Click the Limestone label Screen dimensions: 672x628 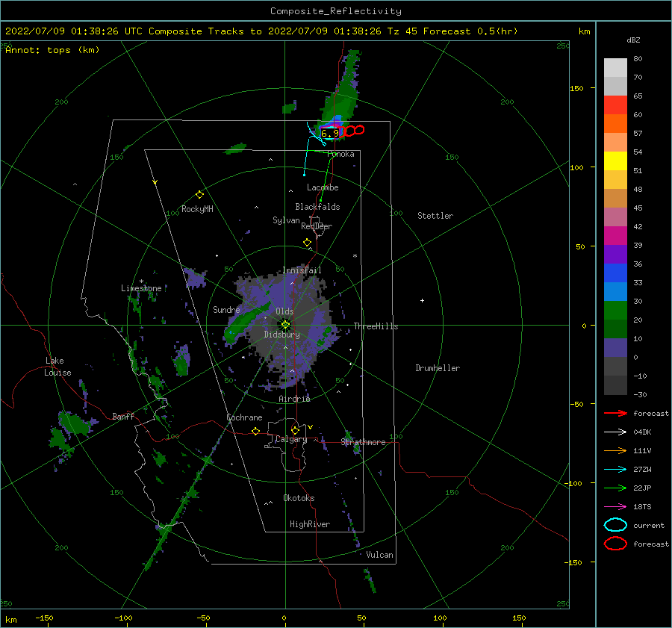coord(141,288)
